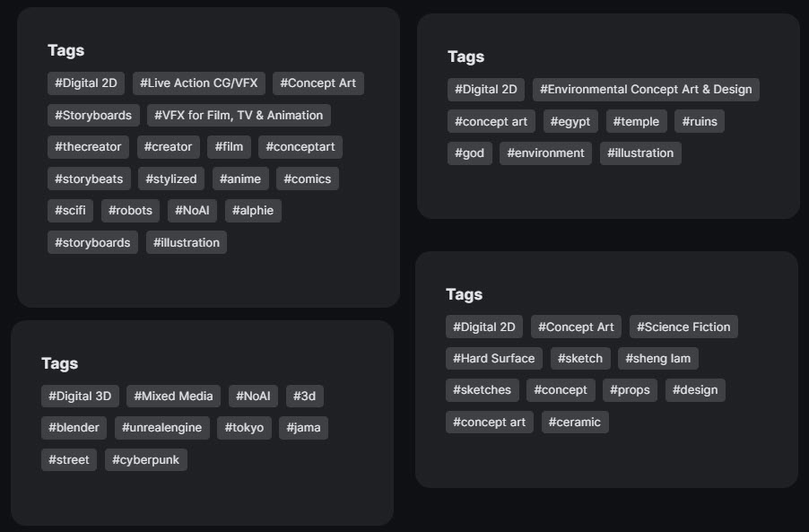The width and height of the screenshot is (809, 532).
Task: Open the #ceramic tag
Action: point(575,422)
